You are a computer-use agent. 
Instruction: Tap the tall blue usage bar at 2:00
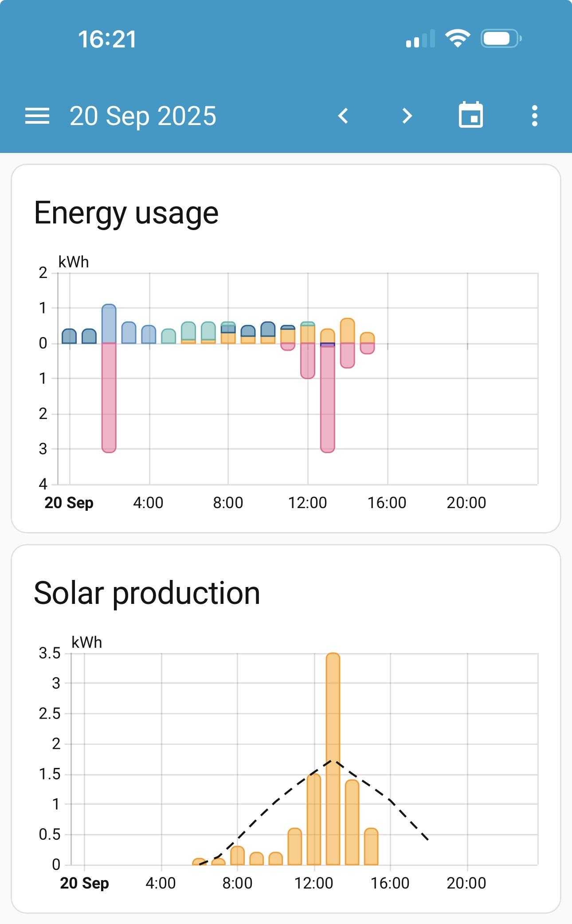click(109, 324)
